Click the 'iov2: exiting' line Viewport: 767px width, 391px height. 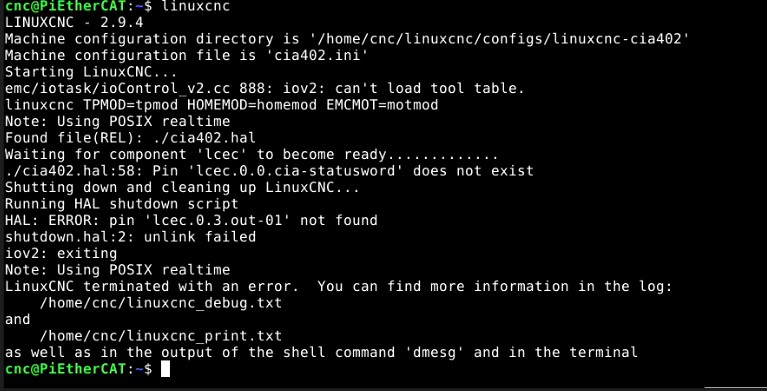click(61, 253)
